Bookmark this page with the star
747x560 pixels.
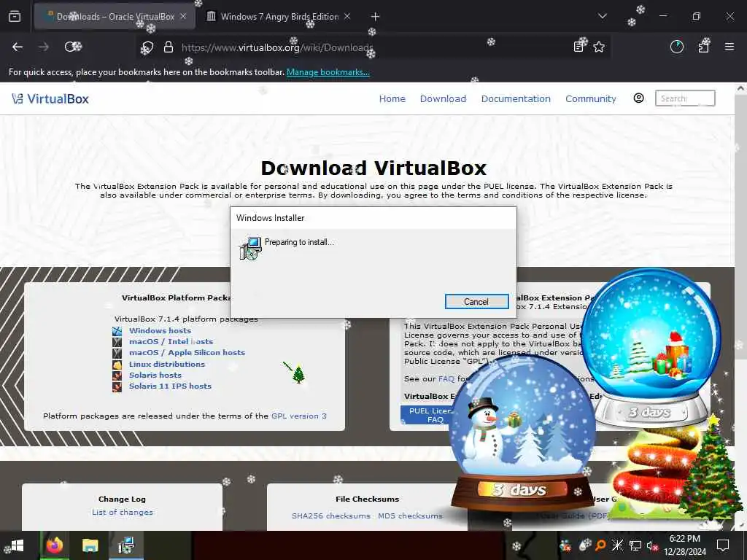599,47
